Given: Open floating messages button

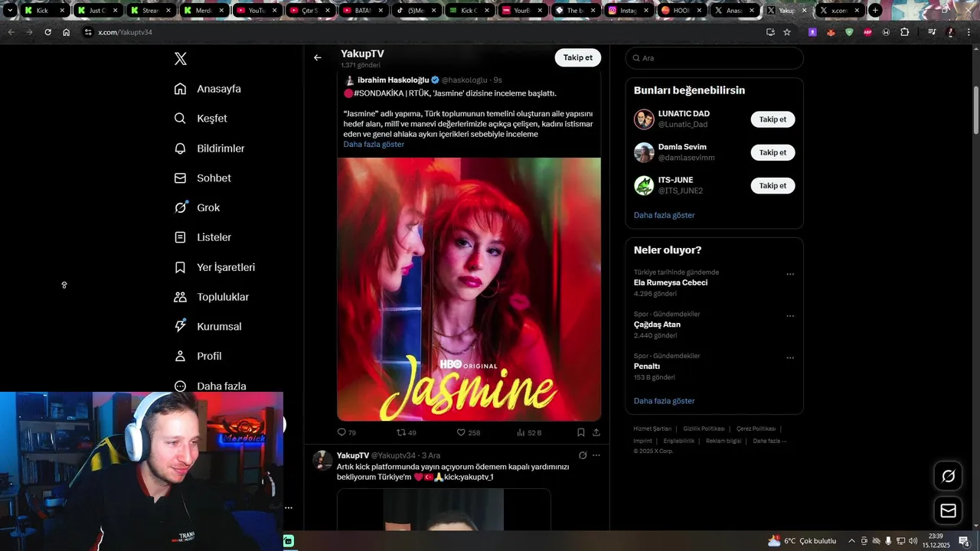Looking at the screenshot, I should point(948,510).
